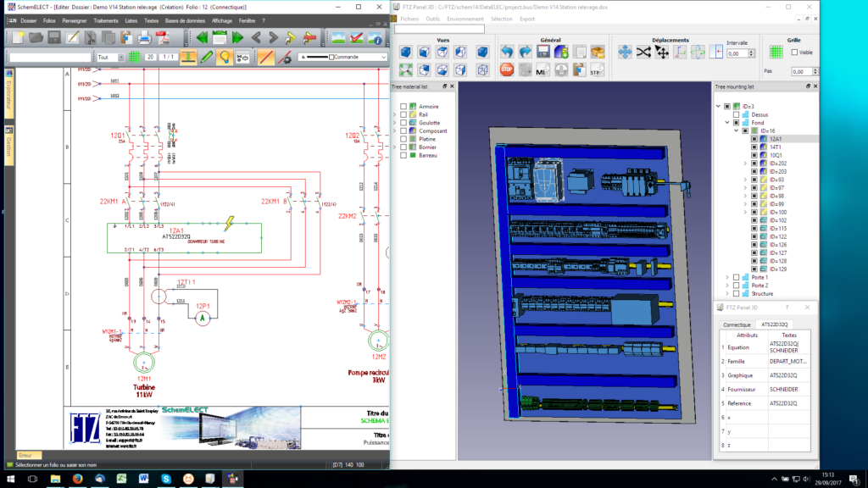The height and width of the screenshot is (488, 868).
Task: Check the Dessus checkbox in mounting tree
Action: coord(737,114)
